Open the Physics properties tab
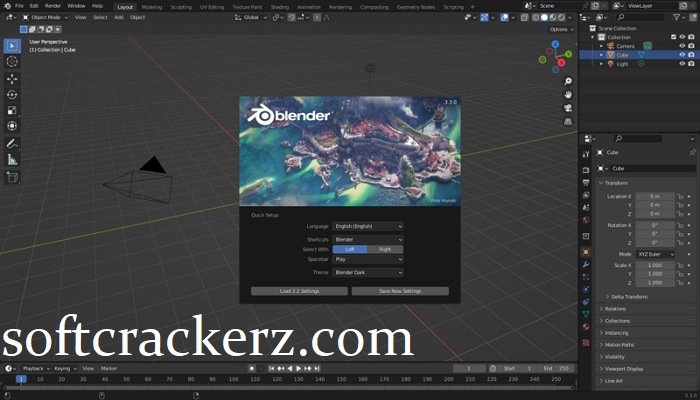Image resolution: width=700 pixels, height=400 pixels. click(x=586, y=289)
